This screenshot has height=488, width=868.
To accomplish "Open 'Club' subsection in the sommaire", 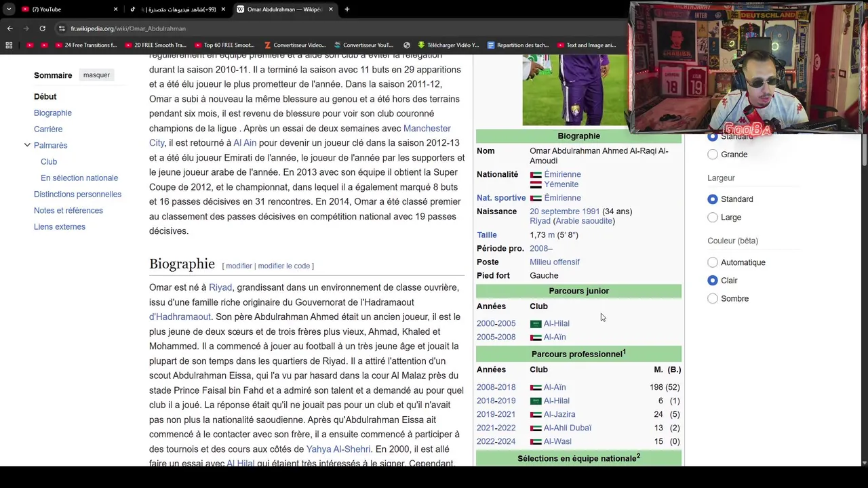I will (x=49, y=162).
